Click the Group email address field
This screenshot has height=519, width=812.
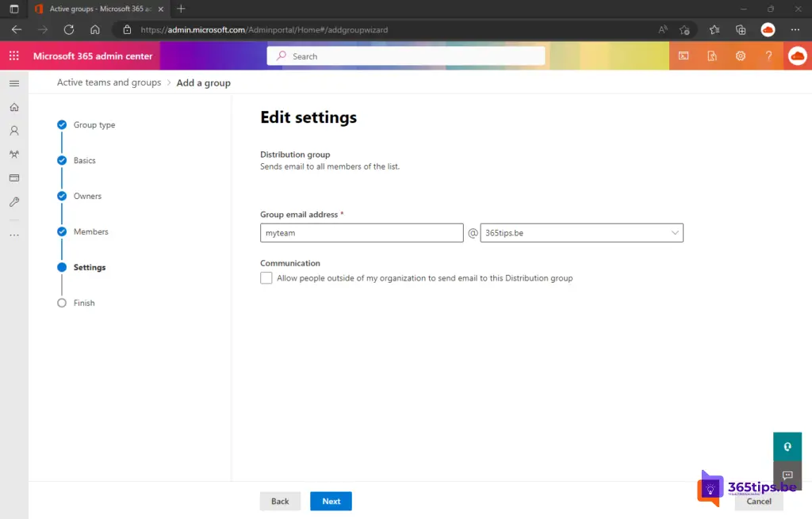coord(362,233)
